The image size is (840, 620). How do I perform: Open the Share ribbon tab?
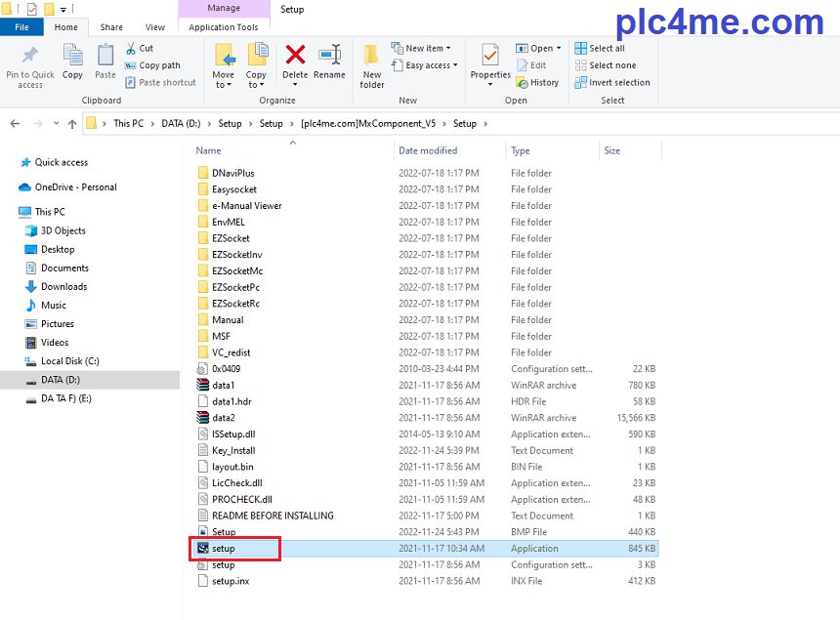coord(111,27)
